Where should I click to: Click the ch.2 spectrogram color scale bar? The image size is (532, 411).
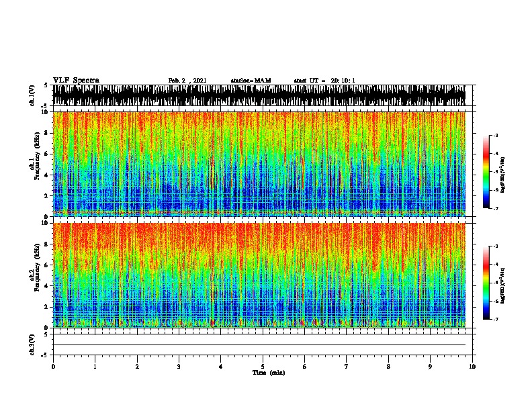486,283
